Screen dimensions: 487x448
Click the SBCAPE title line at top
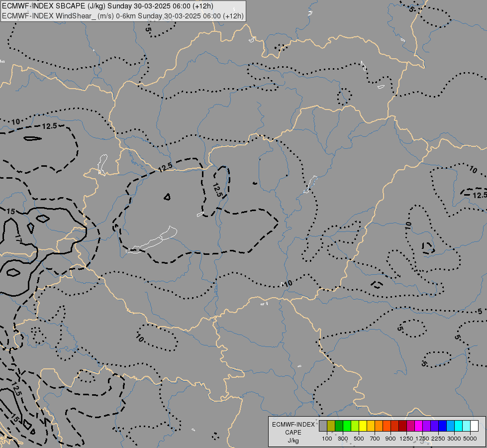tap(107, 6)
